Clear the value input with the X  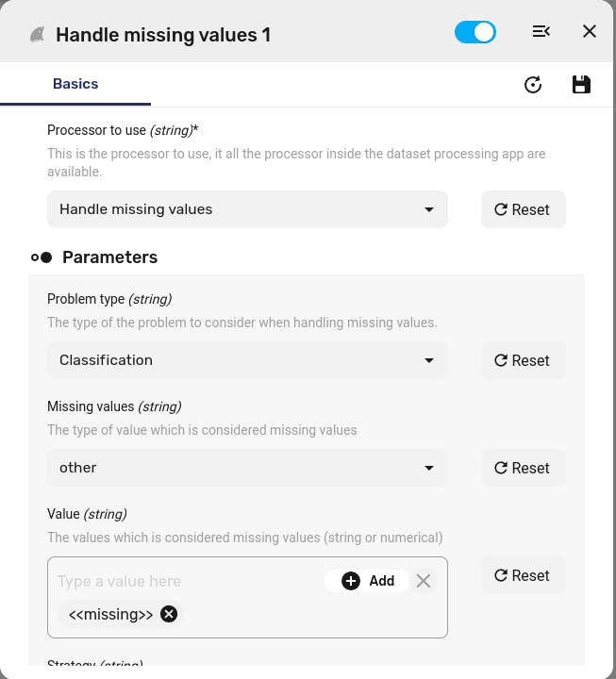(424, 581)
